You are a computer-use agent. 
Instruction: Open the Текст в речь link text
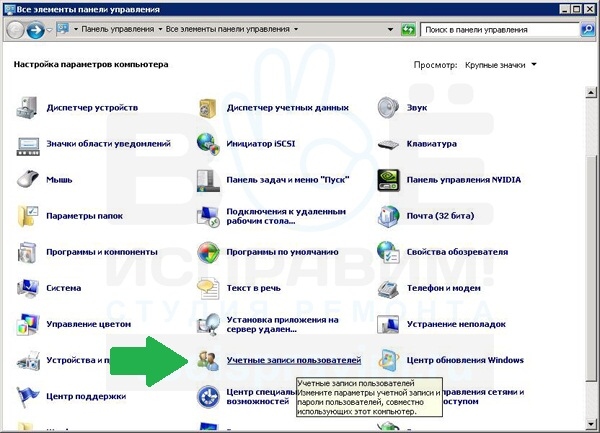point(253,288)
